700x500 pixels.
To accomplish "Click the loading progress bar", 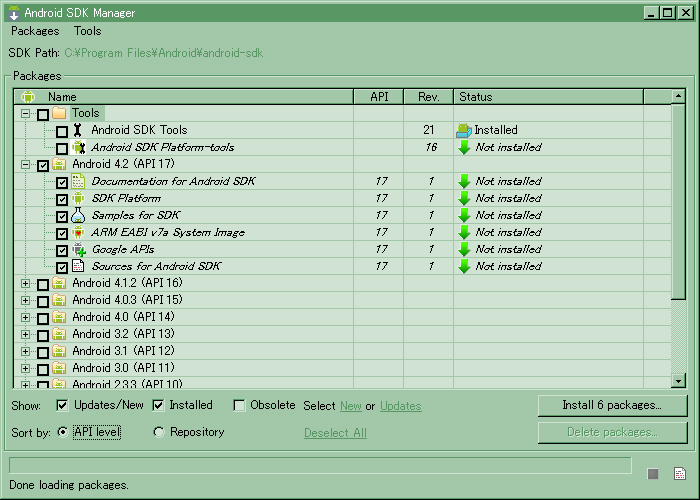I will tap(320, 465).
